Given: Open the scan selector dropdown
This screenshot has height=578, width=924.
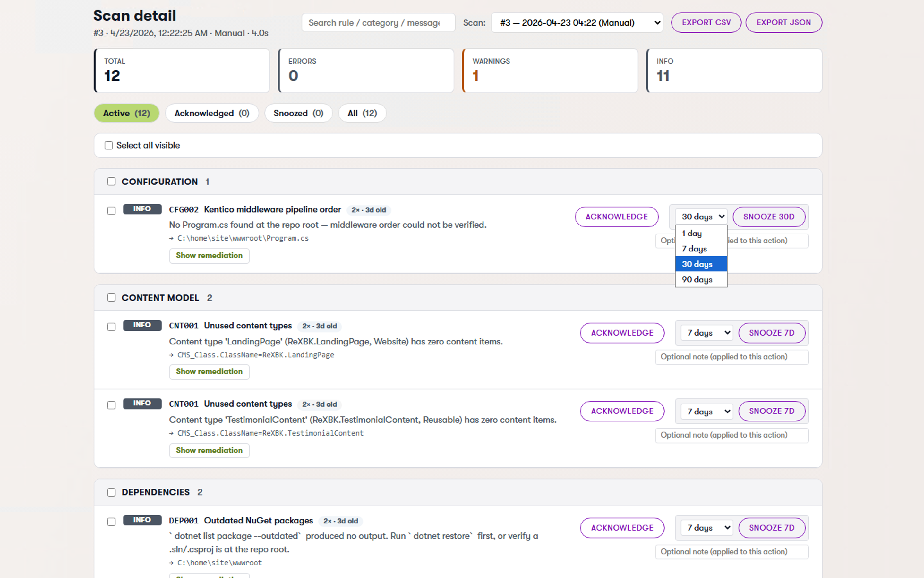Looking at the screenshot, I should coord(577,22).
